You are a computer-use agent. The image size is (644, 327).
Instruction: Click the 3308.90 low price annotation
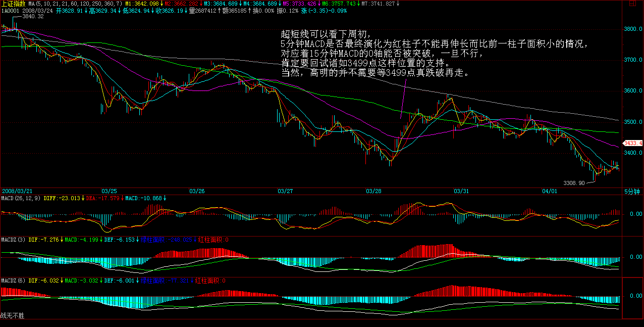click(x=574, y=183)
